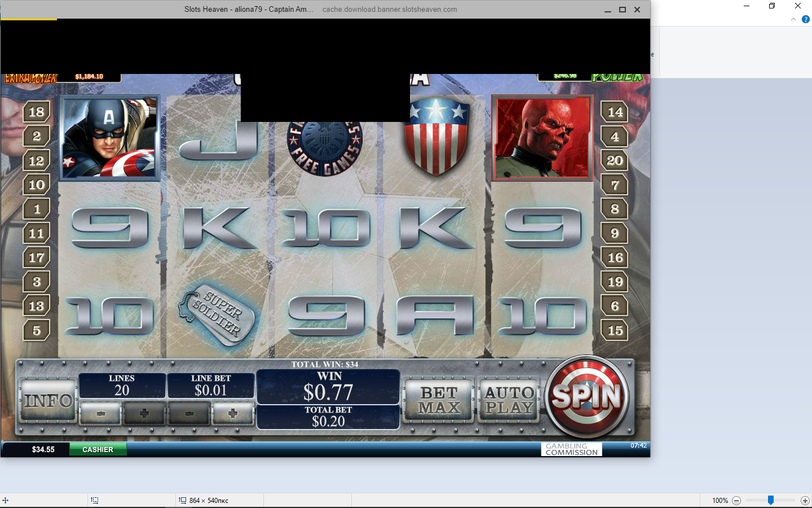Decrease the number of LINES
Image resolution: width=812 pixels, height=508 pixels.
[x=100, y=414]
